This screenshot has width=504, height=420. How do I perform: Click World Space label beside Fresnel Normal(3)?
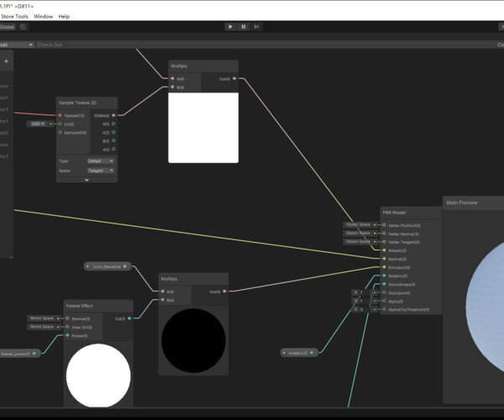click(x=42, y=318)
